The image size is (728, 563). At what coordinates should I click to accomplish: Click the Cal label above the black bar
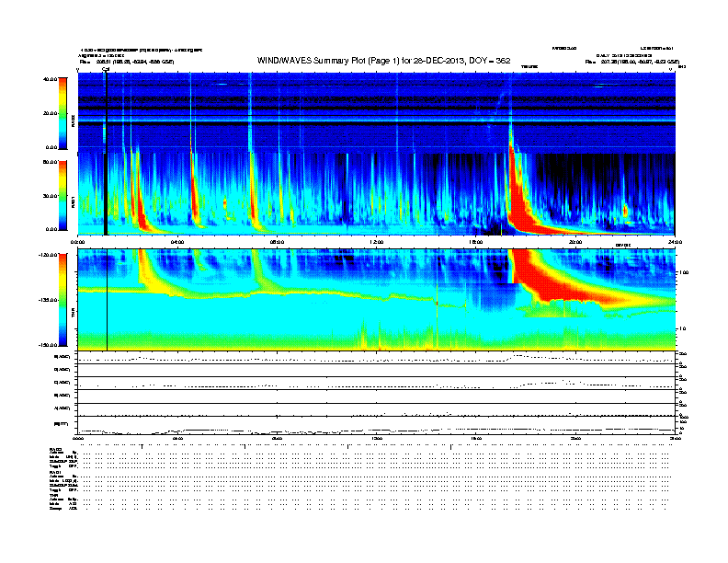(x=106, y=70)
